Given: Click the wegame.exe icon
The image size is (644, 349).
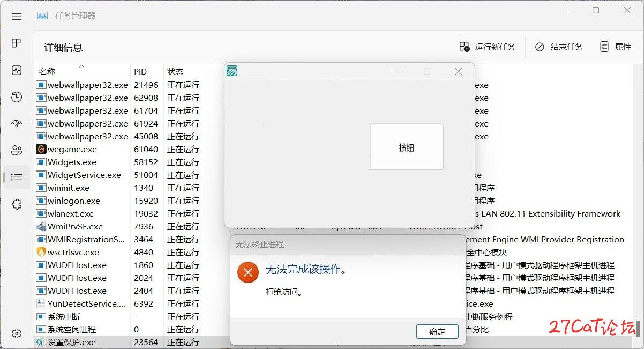Looking at the screenshot, I should pos(41,149).
